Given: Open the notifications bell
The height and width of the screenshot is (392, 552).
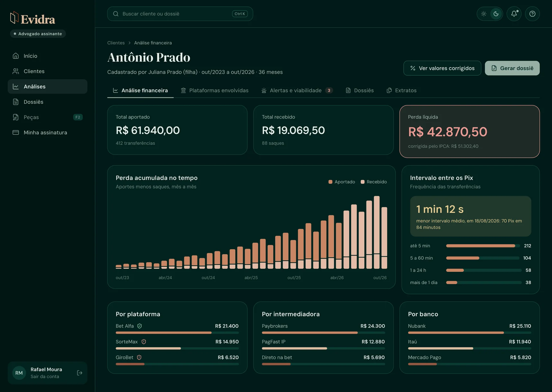Looking at the screenshot, I should pyautogui.click(x=514, y=14).
